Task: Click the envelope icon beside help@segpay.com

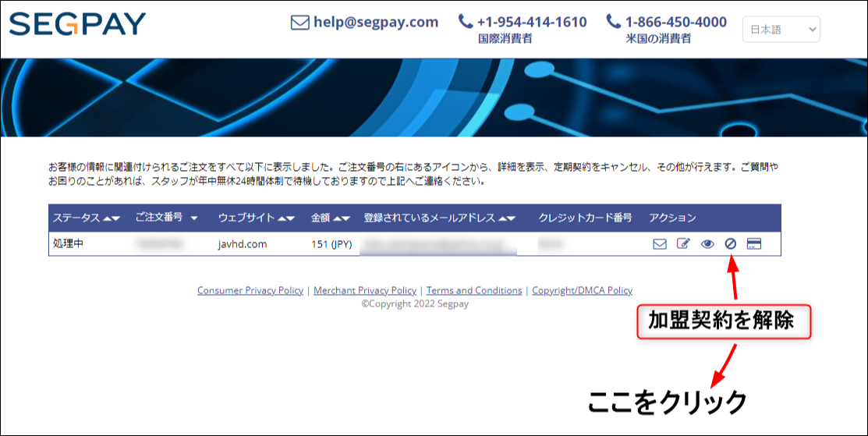Action: tap(299, 23)
